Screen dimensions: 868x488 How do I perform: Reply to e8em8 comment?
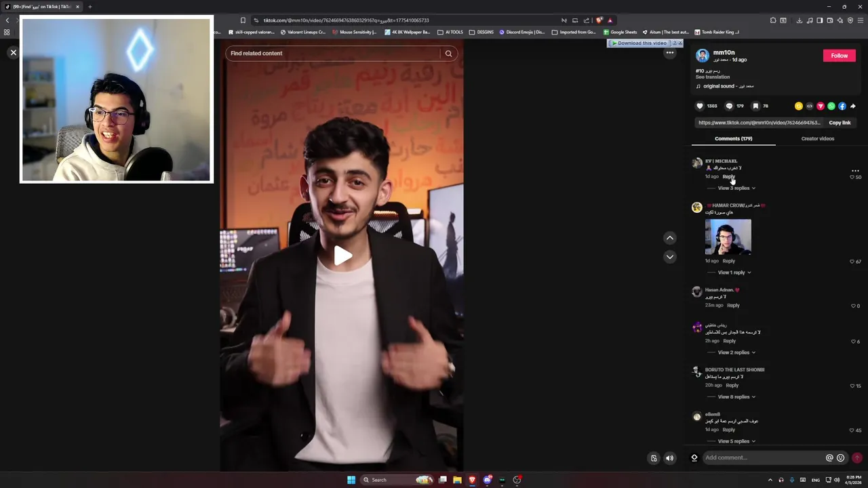[x=728, y=430]
